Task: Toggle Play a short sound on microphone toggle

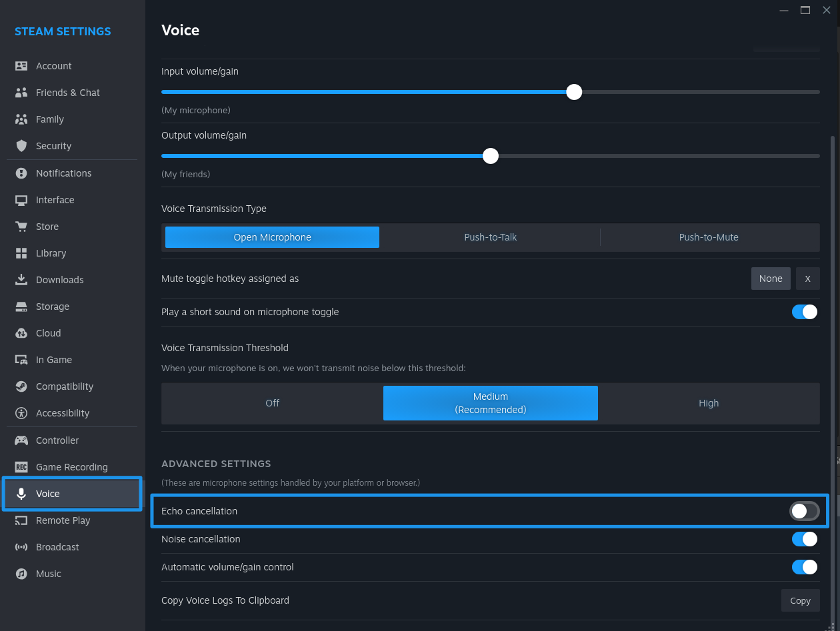Action: (x=805, y=312)
